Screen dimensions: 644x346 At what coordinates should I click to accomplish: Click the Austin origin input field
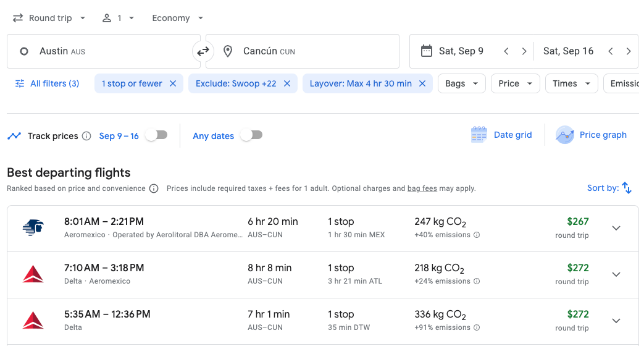click(104, 51)
